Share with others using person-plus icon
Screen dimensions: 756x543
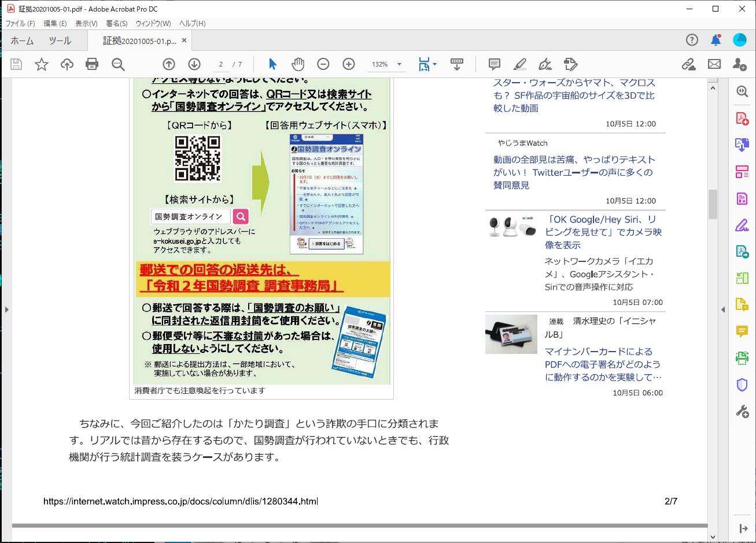click(x=739, y=64)
